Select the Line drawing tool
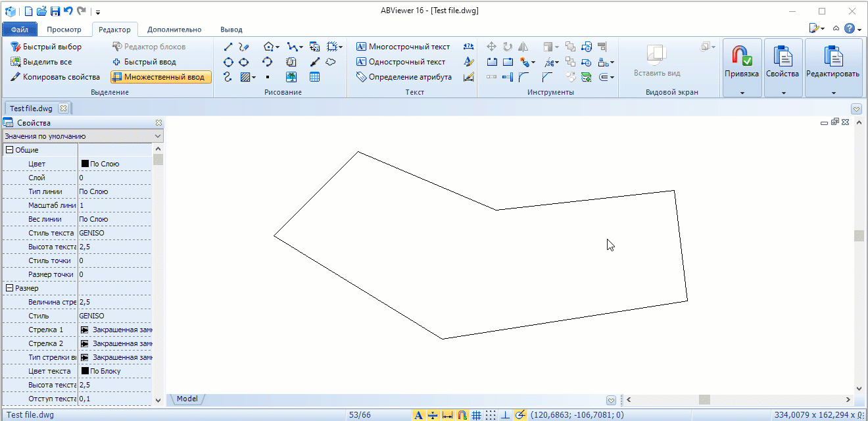The height and width of the screenshot is (421, 868). (228, 47)
